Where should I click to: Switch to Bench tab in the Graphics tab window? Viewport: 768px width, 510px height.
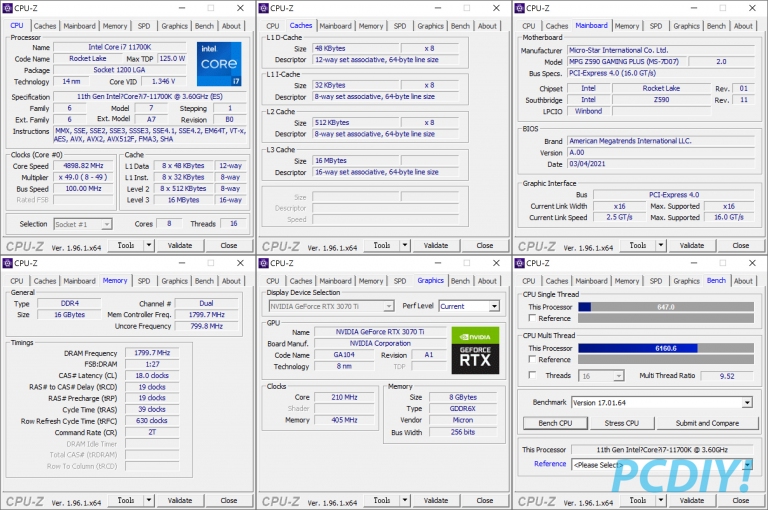[460, 281]
